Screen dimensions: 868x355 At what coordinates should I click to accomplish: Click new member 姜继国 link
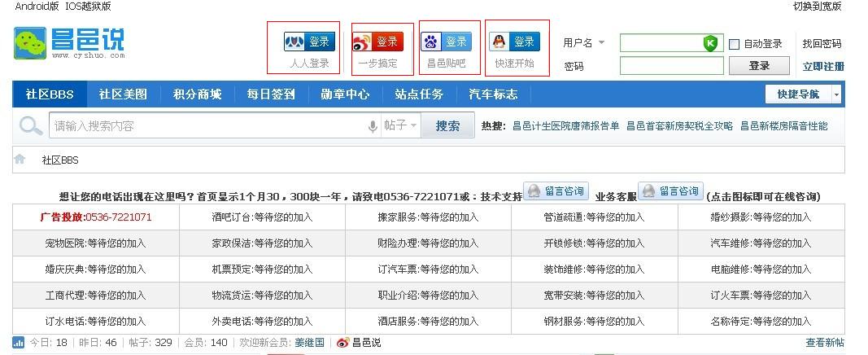(309, 343)
